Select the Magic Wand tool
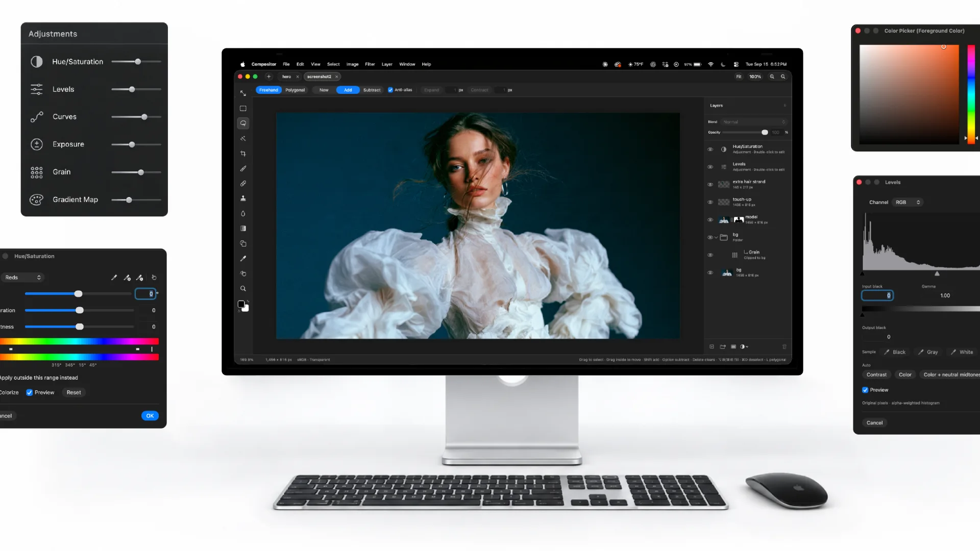Image resolution: width=980 pixels, height=551 pixels. pyautogui.click(x=243, y=138)
